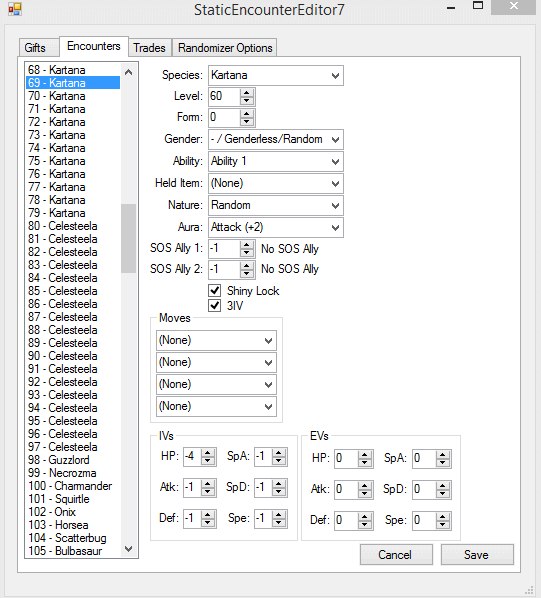This screenshot has height=598, width=541.
Task: Increase the Def EV with up arrow
Action: point(365,517)
